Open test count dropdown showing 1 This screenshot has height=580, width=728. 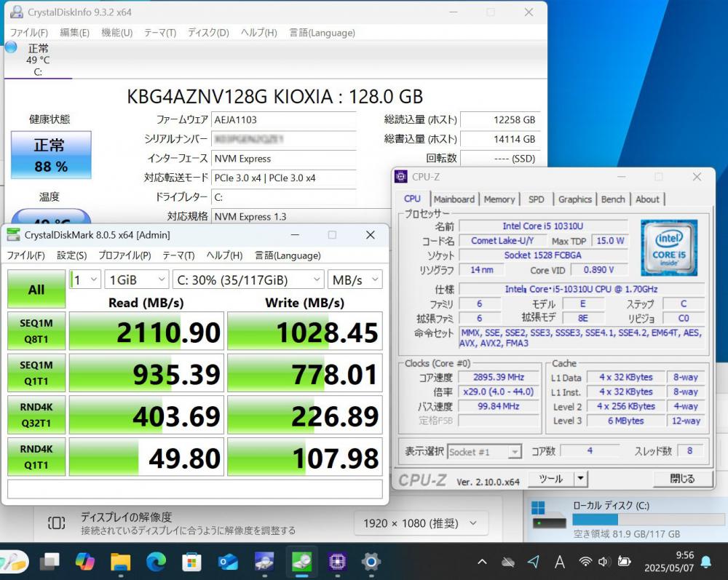(x=85, y=279)
